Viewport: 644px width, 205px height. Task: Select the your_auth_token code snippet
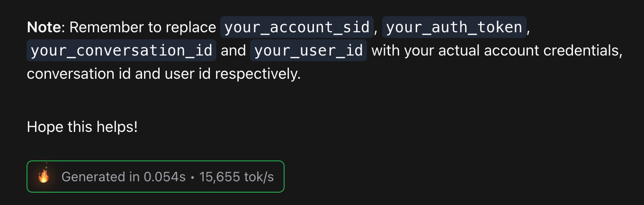tap(455, 28)
